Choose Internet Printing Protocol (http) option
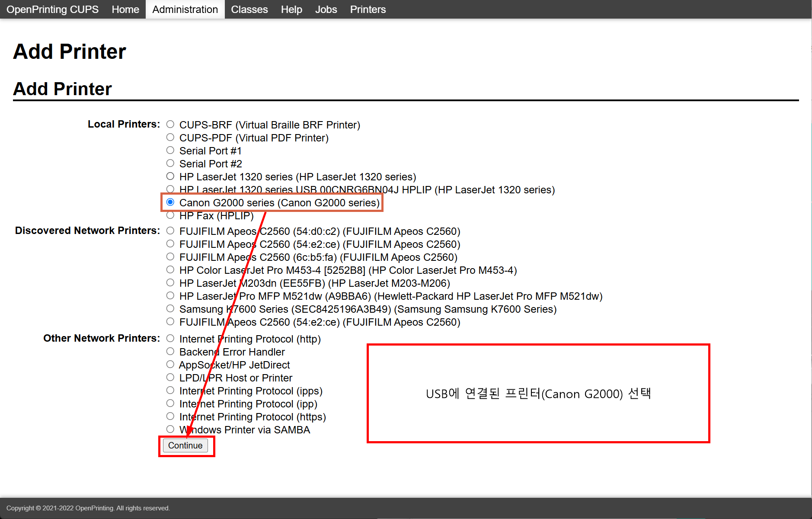 170,339
